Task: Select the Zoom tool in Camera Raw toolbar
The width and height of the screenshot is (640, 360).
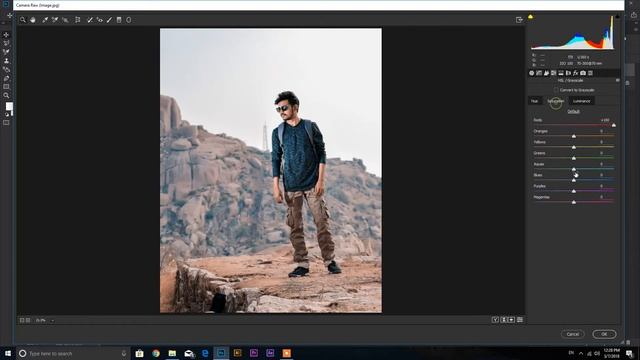Action: tap(23, 20)
